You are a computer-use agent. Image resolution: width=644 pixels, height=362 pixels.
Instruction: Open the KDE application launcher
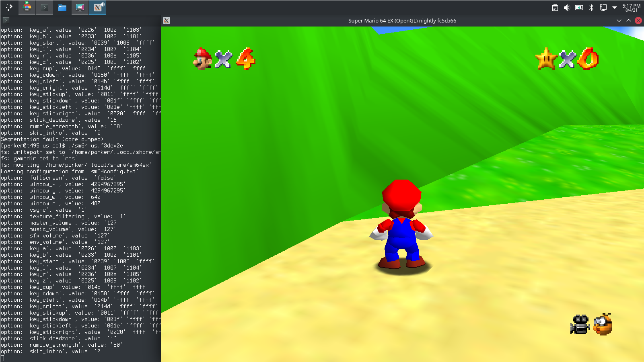click(8, 7)
